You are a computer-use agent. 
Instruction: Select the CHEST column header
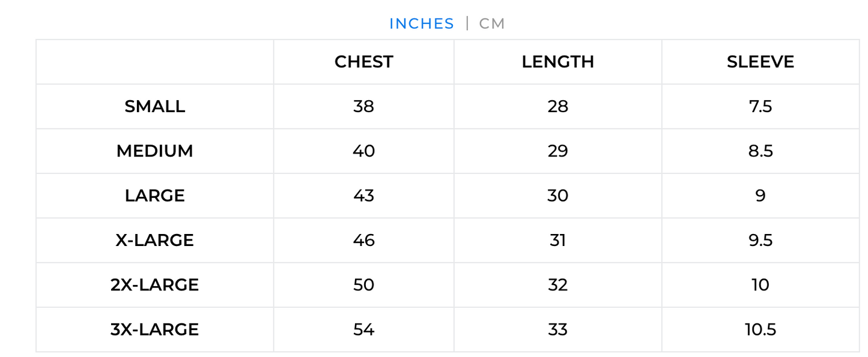(x=363, y=62)
